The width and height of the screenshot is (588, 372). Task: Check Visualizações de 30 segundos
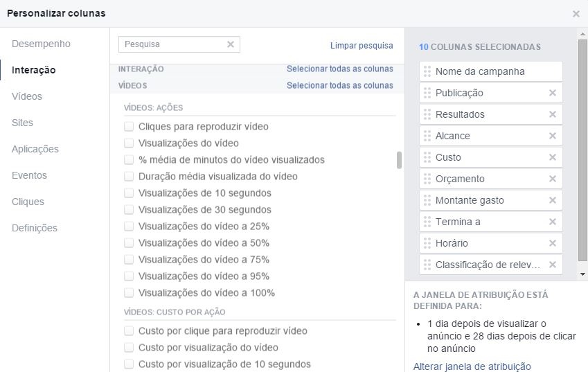[x=129, y=209]
